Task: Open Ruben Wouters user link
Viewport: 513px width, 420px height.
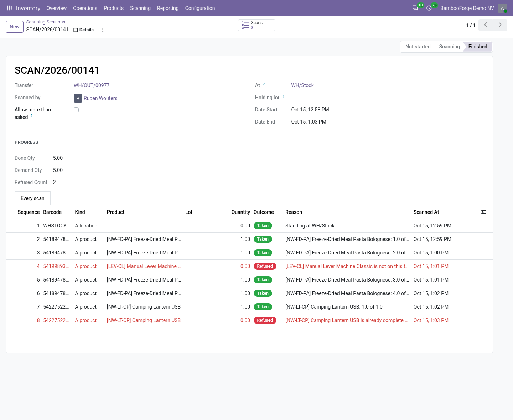Action: (x=100, y=98)
